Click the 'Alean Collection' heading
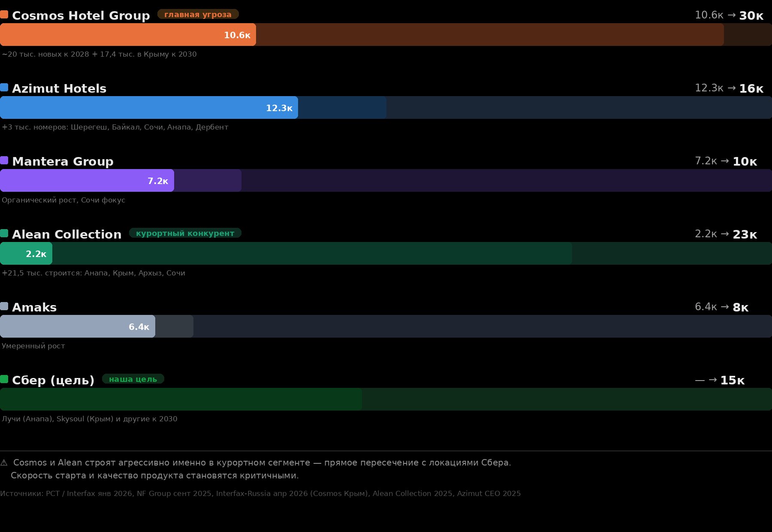The image size is (772, 532). point(67,234)
